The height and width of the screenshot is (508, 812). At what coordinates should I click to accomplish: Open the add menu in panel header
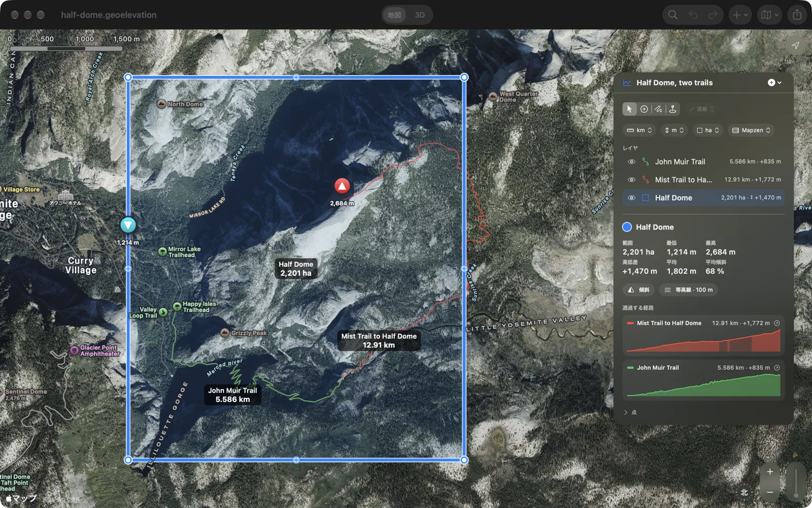coord(774,83)
